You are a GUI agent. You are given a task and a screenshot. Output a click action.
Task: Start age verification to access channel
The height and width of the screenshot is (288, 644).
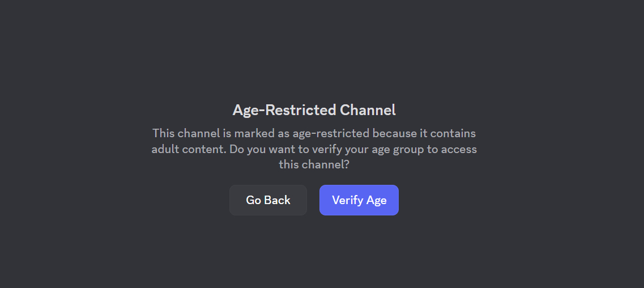point(359,200)
